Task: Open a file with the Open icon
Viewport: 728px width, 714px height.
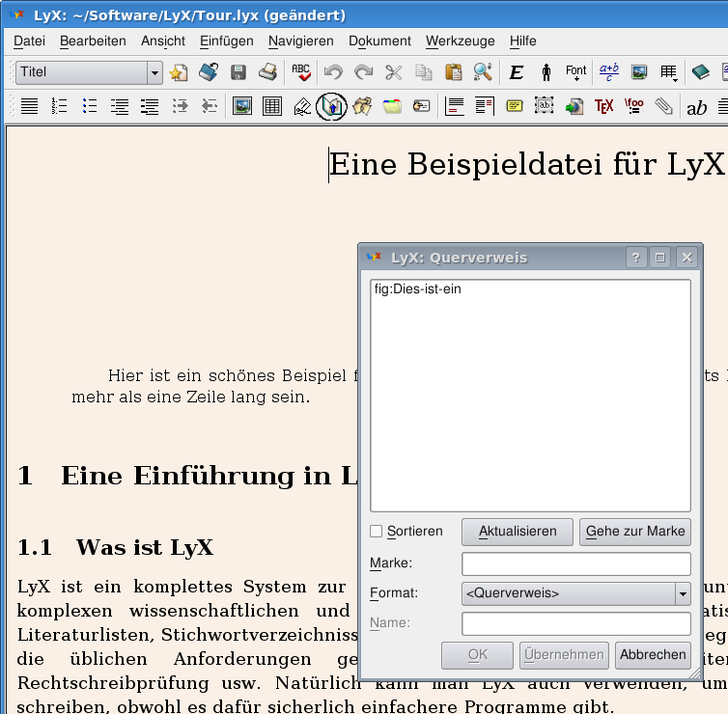Action: [x=209, y=72]
